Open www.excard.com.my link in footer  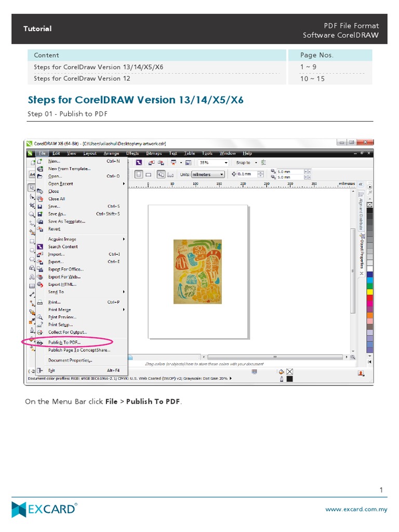356,509
